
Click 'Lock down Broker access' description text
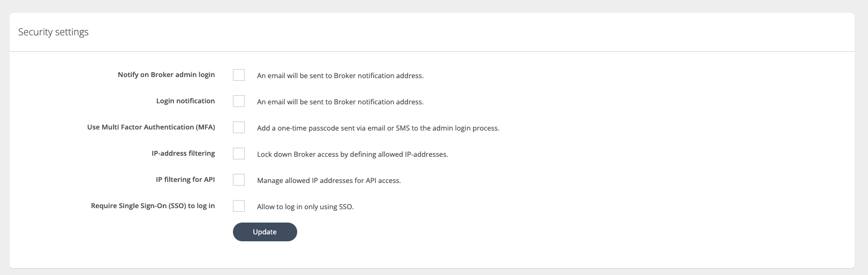tap(352, 155)
